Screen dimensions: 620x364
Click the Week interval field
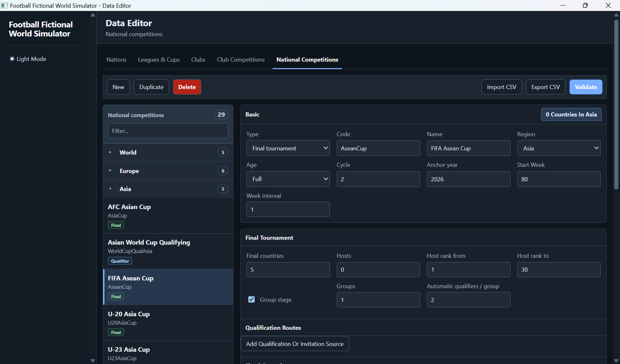[x=288, y=209]
